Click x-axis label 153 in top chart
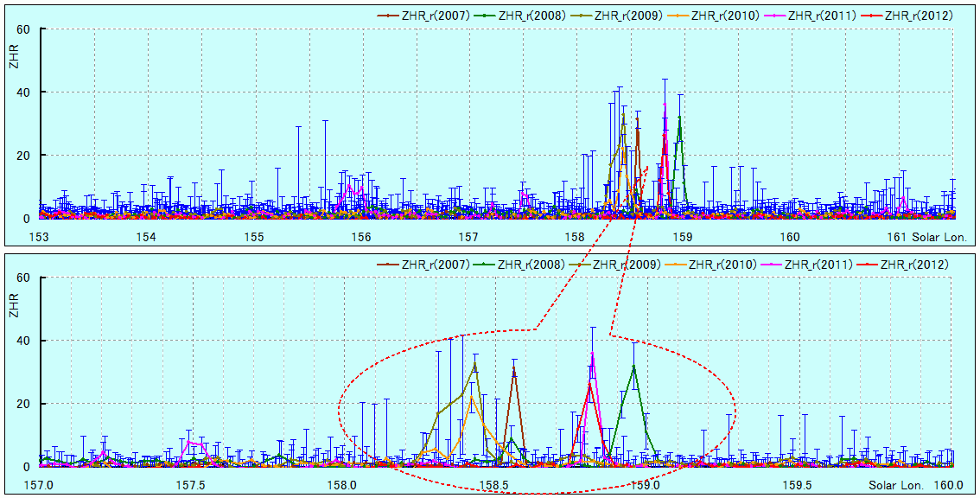This screenshot has width=980, height=498. coord(40,237)
